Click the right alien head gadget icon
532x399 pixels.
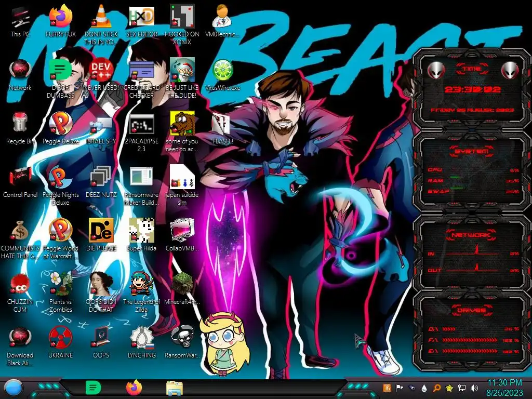coord(510,71)
